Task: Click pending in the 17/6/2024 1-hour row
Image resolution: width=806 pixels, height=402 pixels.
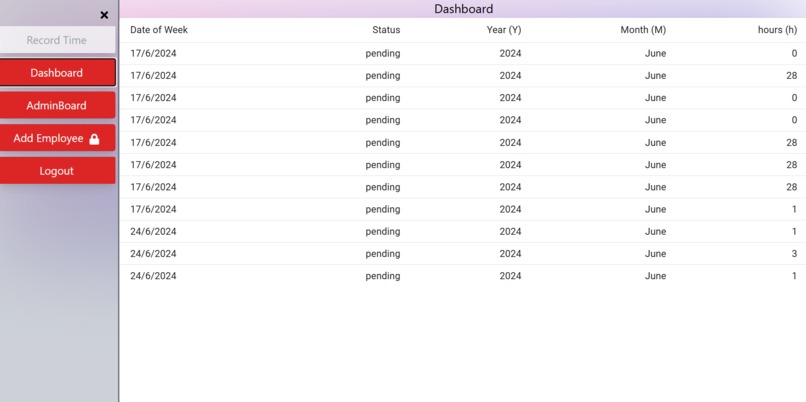Action: (x=382, y=209)
